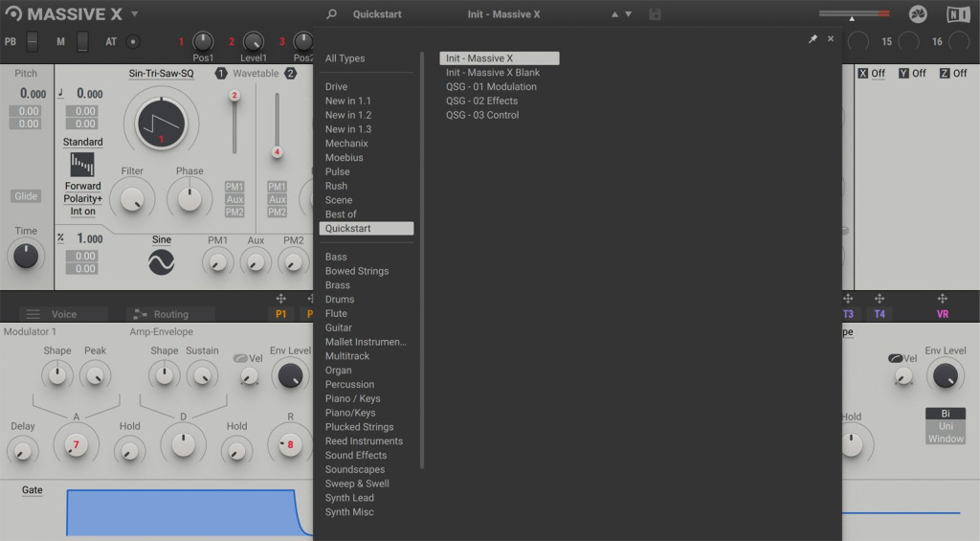Screen dimensions: 980x541
Task: Select the VR tab
Action: tap(943, 314)
